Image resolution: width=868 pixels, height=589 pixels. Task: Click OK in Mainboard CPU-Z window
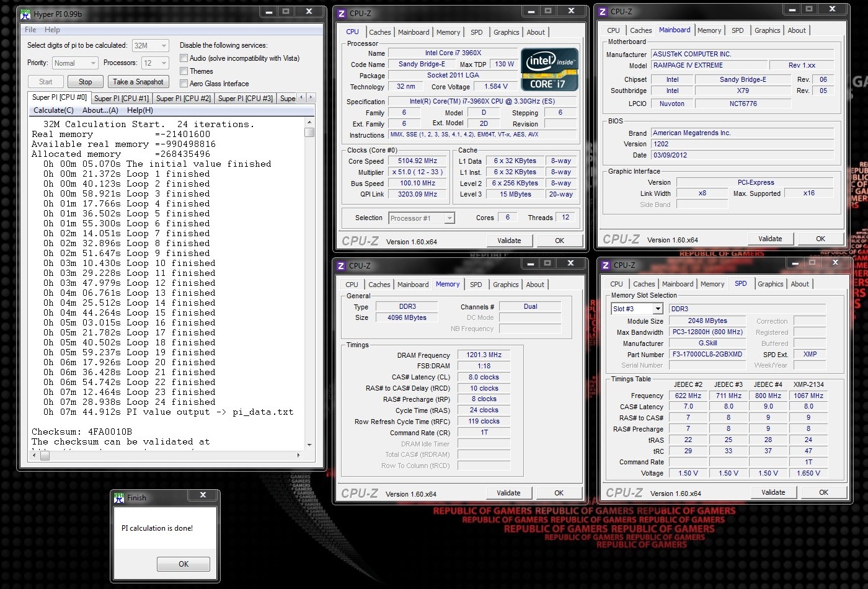pos(821,239)
